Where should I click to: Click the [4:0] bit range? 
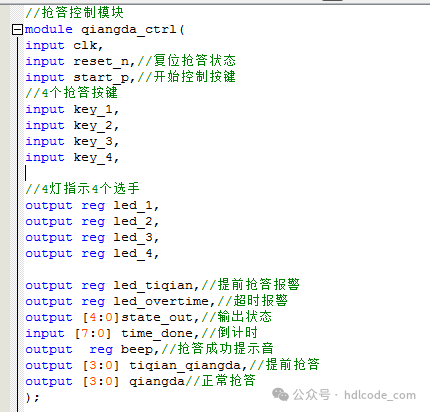[x=101, y=317]
